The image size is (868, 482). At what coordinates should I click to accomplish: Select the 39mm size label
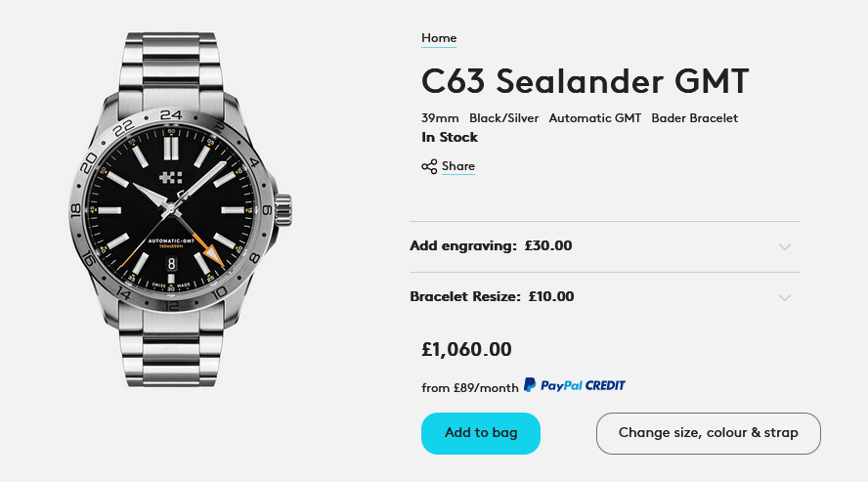tap(440, 118)
